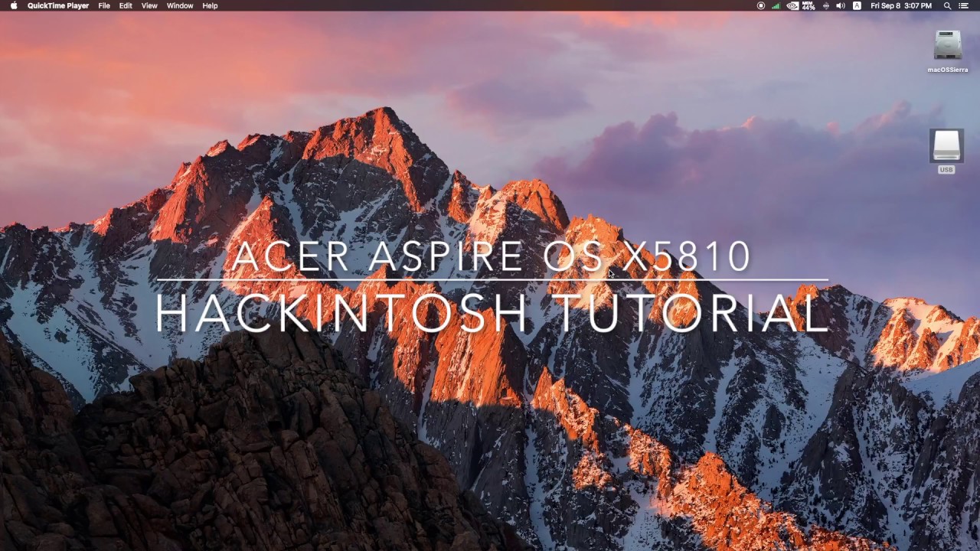Open the Window menu
This screenshot has height=551, width=980.
(180, 5)
